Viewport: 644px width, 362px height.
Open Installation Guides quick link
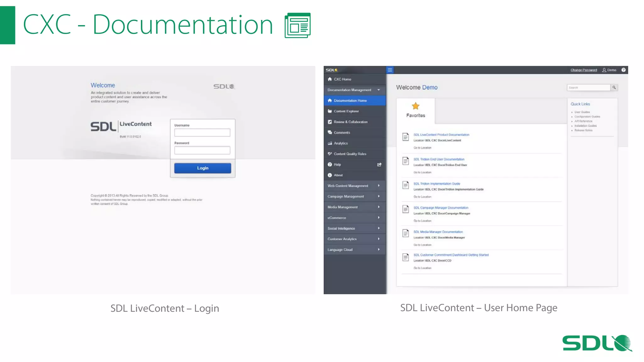coord(586,126)
